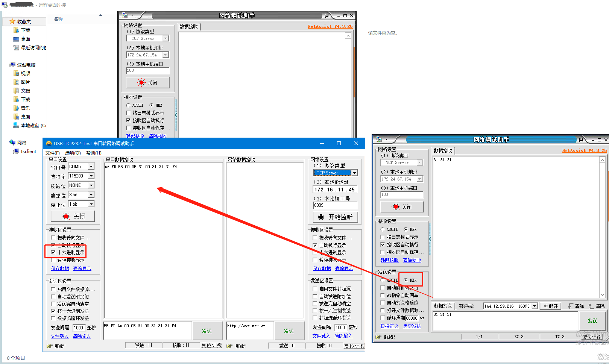
Task: Open the 波特率 115200 dropdown
Action: tap(91, 176)
